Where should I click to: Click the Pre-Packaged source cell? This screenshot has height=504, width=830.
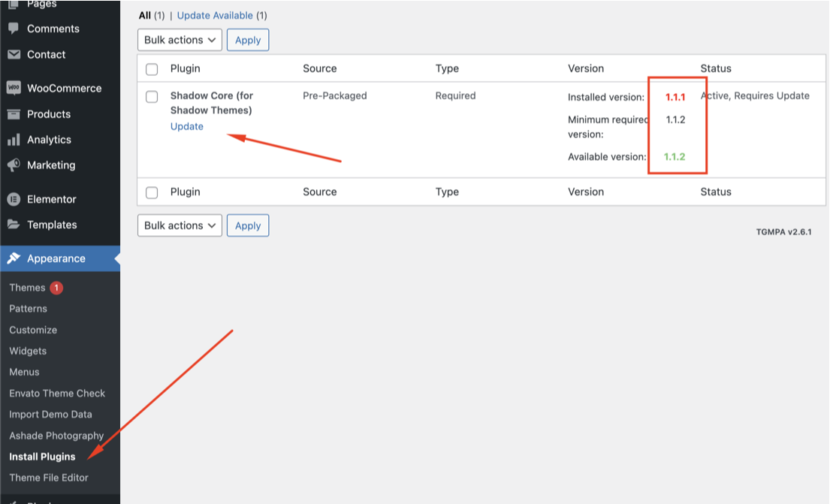(x=334, y=96)
